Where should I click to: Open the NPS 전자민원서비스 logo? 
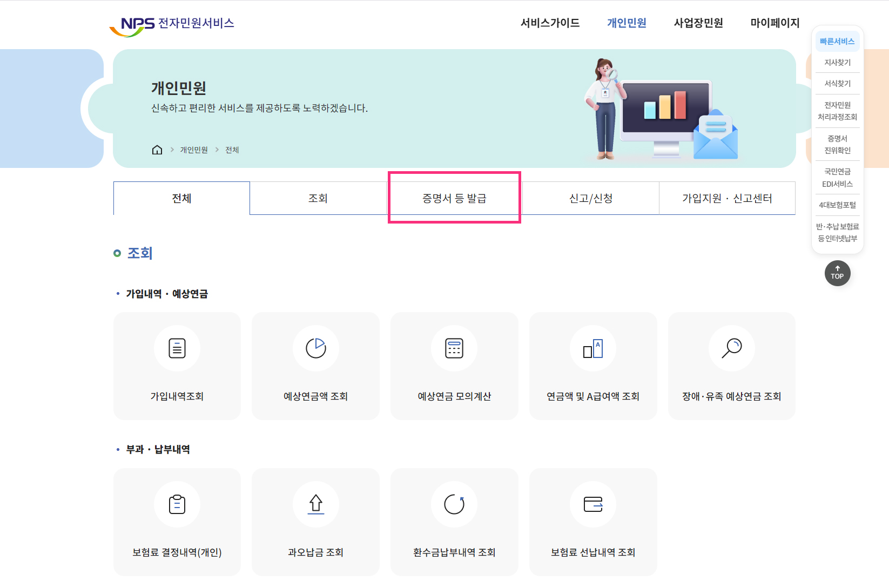point(172,23)
